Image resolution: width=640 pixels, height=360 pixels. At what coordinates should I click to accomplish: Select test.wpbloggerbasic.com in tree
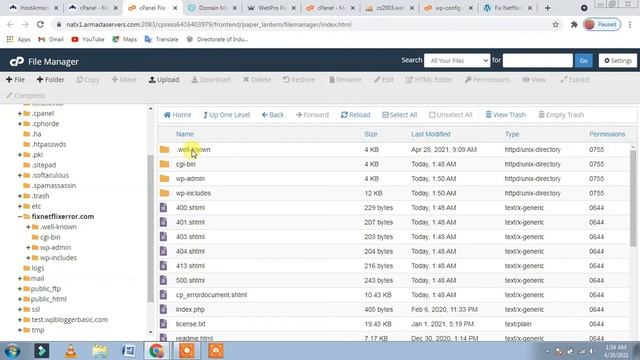click(x=70, y=320)
